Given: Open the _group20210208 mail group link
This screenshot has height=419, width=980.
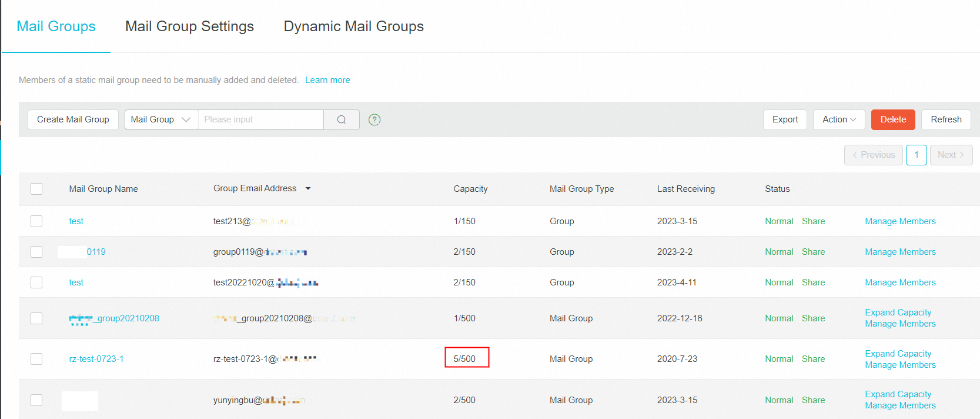Looking at the screenshot, I should (x=114, y=318).
